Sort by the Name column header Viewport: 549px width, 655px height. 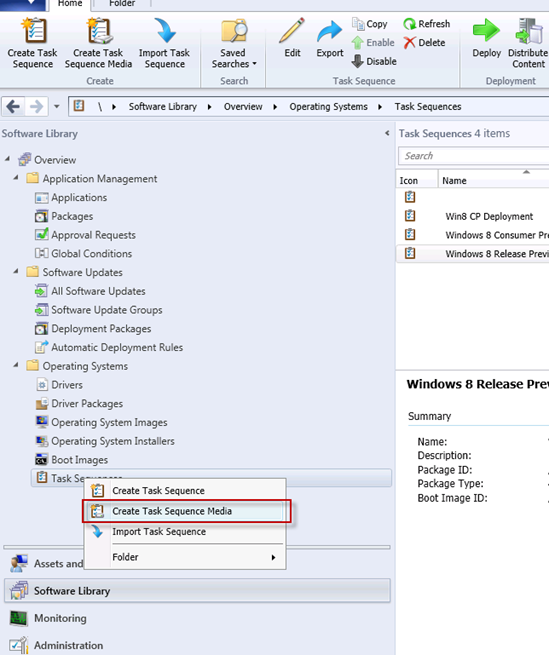coord(494,180)
